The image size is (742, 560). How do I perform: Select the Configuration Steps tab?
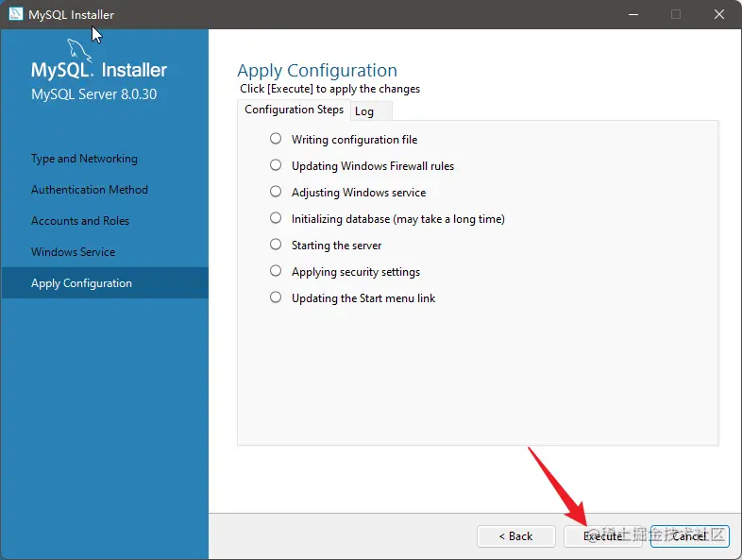294,110
